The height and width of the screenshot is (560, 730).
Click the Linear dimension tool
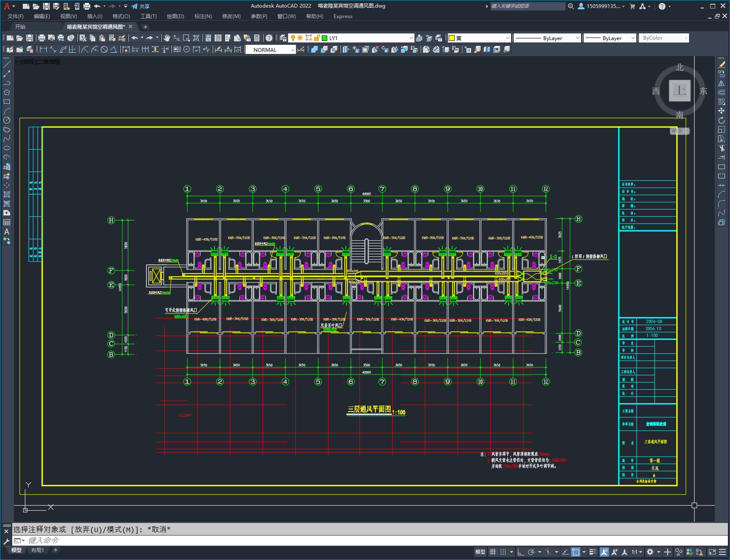43,50
